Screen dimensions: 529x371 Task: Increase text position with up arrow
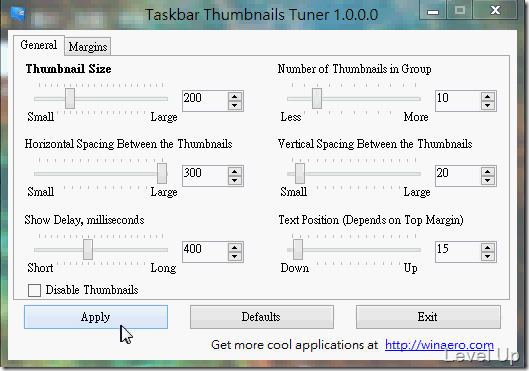point(488,248)
